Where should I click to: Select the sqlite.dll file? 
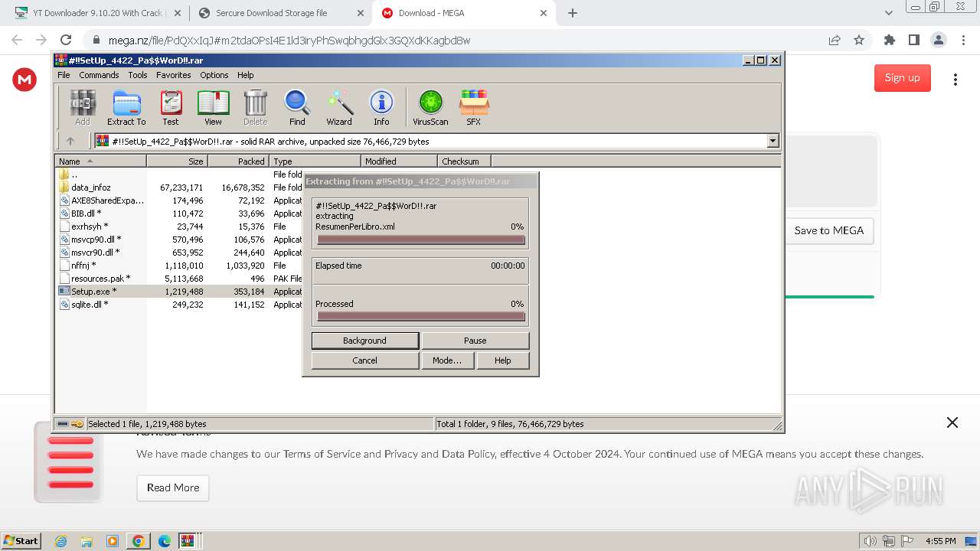83,305
